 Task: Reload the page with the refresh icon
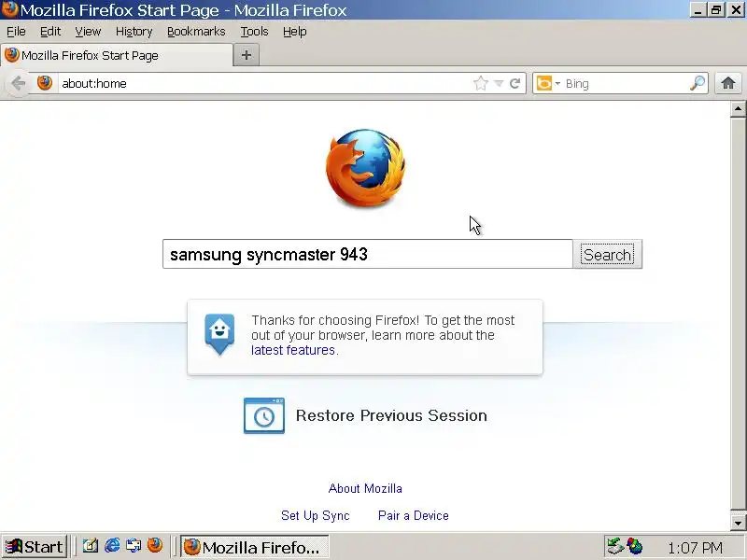click(514, 83)
